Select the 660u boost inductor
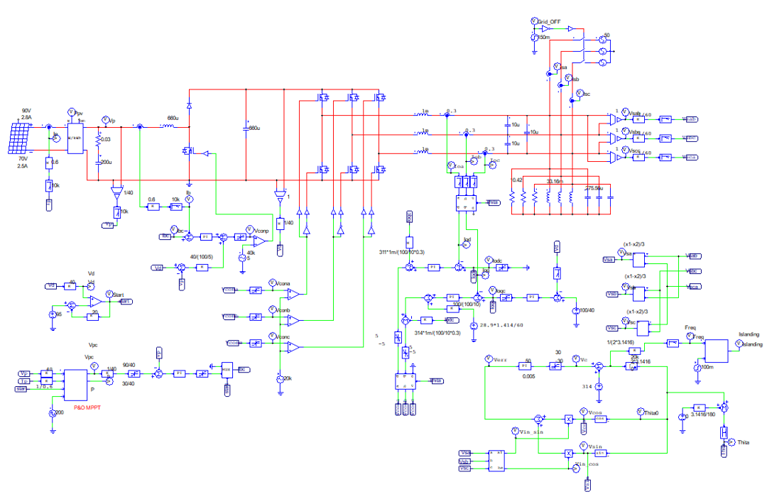The width and height of the screenshot is (767, 499). click(168, 126)
